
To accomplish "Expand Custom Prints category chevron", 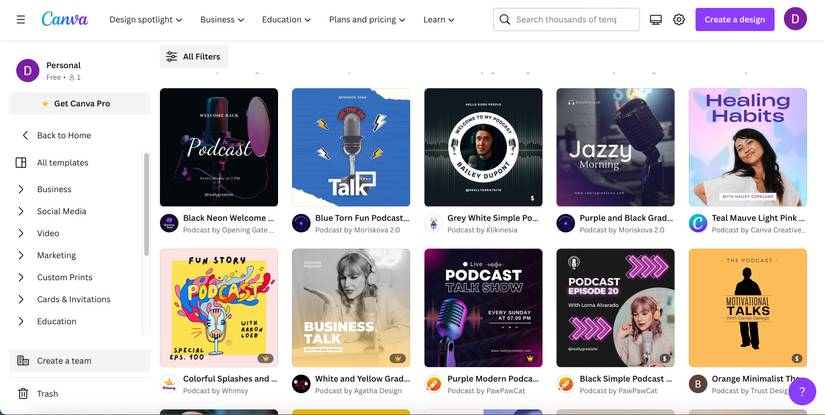I will click(21, 277).
